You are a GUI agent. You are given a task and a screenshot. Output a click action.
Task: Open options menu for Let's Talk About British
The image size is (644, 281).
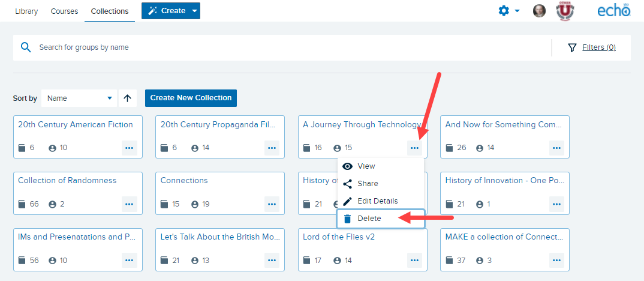pos(272,261)
